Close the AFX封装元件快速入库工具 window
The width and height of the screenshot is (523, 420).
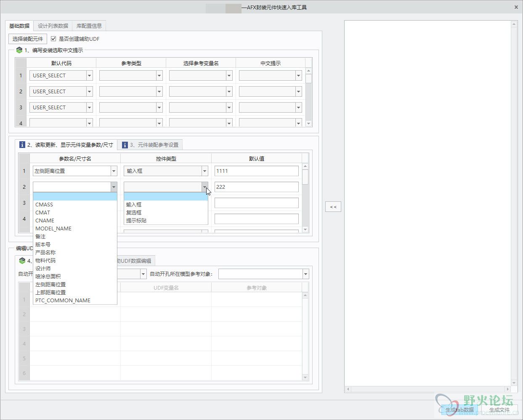(516, 7)
